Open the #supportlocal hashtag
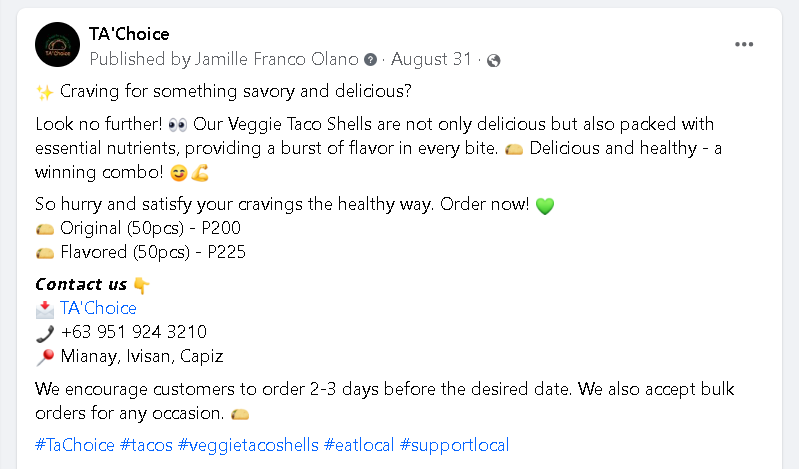Image resolution: width=799 pixels, height=469 pixels. coord(454,445)
